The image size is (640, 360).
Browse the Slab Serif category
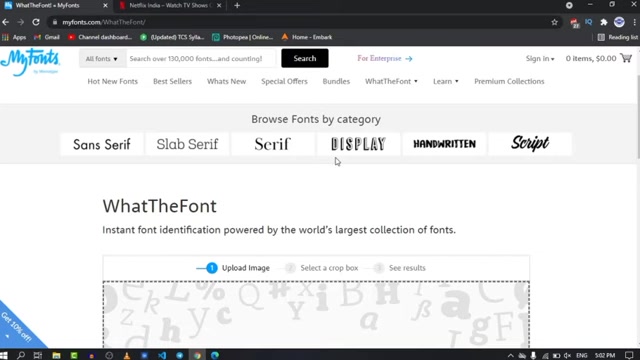coord(187,144)
